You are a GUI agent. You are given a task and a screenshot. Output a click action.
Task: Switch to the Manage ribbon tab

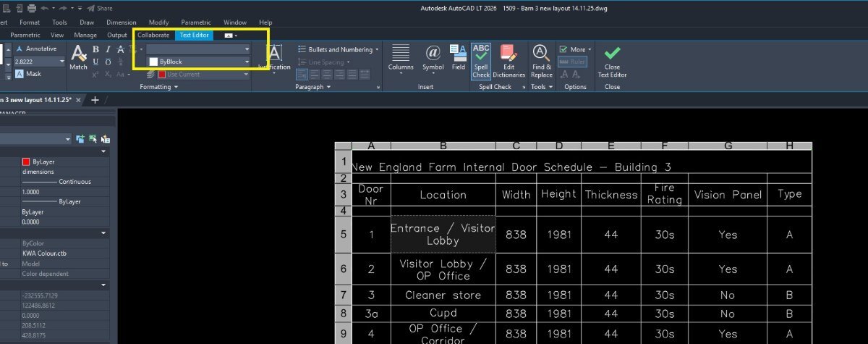(85, 35)
